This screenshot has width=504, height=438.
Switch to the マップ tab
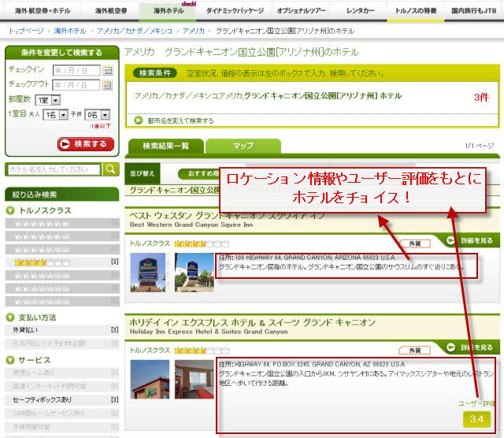(x=243, y=147)
